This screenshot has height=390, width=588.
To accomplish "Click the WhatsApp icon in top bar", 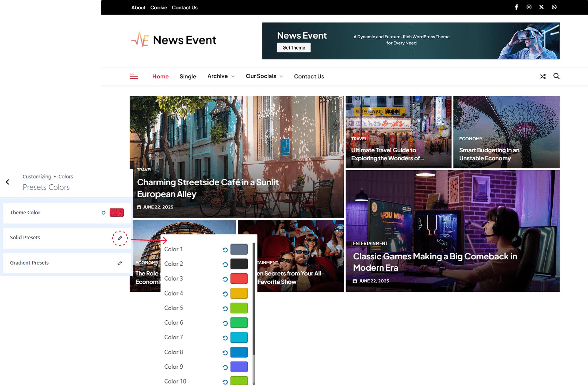I will point(554,7).
